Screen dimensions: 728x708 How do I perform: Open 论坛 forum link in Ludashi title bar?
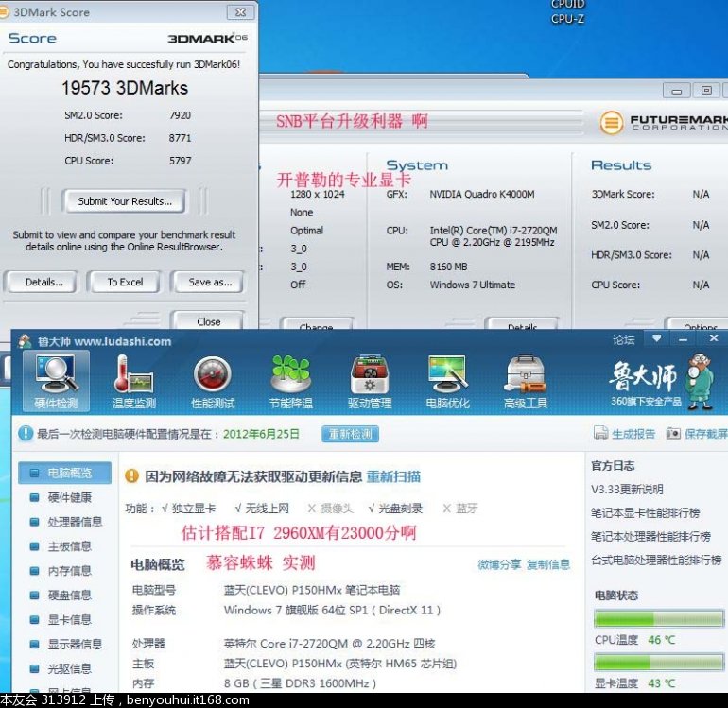(x=623, y=340)
